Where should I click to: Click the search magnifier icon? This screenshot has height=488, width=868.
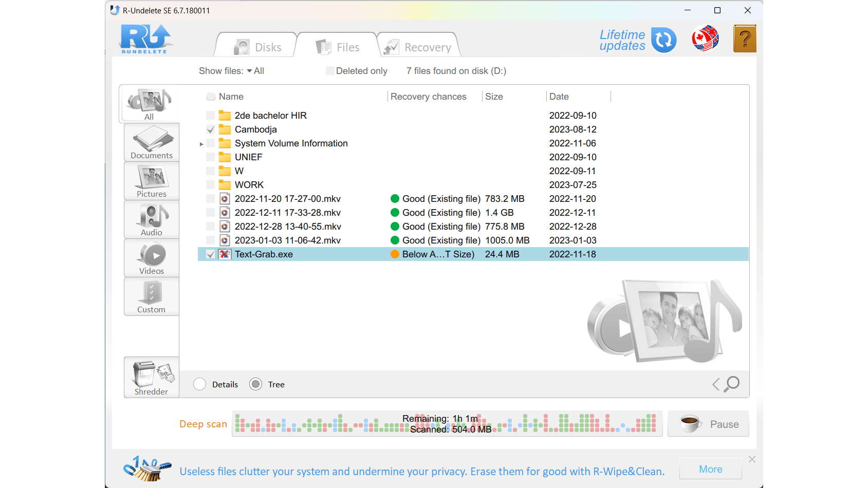click(x=732, y=384)
